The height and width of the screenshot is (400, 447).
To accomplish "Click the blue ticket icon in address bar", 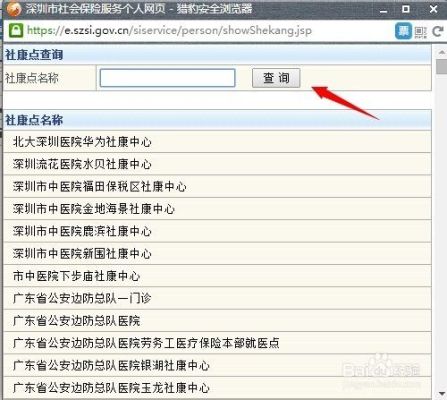I will pyautogui.click(x=403, y=31).
